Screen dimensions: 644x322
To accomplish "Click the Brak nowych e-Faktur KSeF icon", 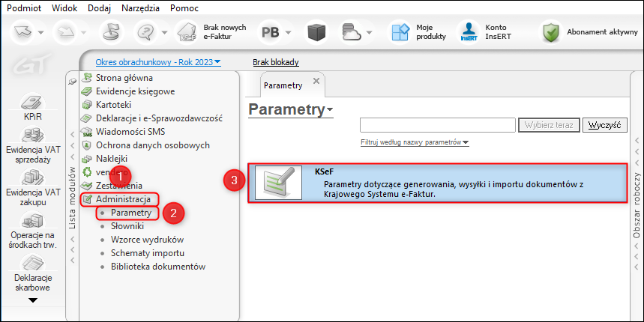I will coord(187,32).
